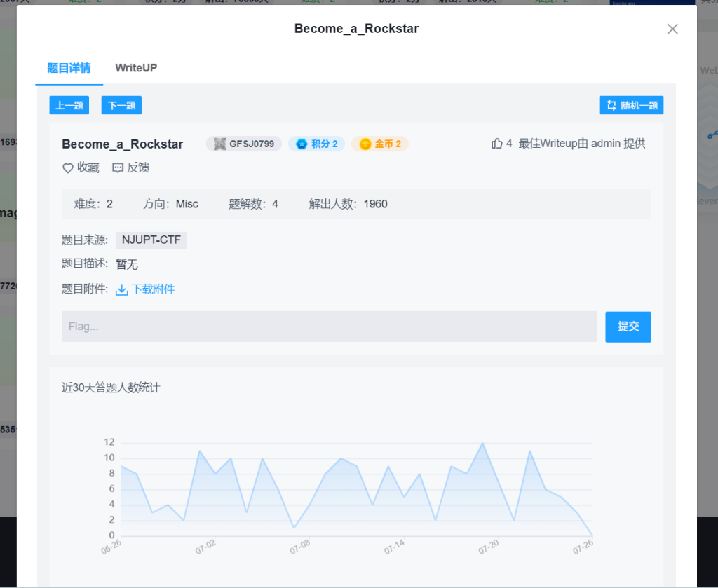This screenshot has height=588, width=718.
Task: Go to next challenge with 下一题
Action: click(121, 106)
